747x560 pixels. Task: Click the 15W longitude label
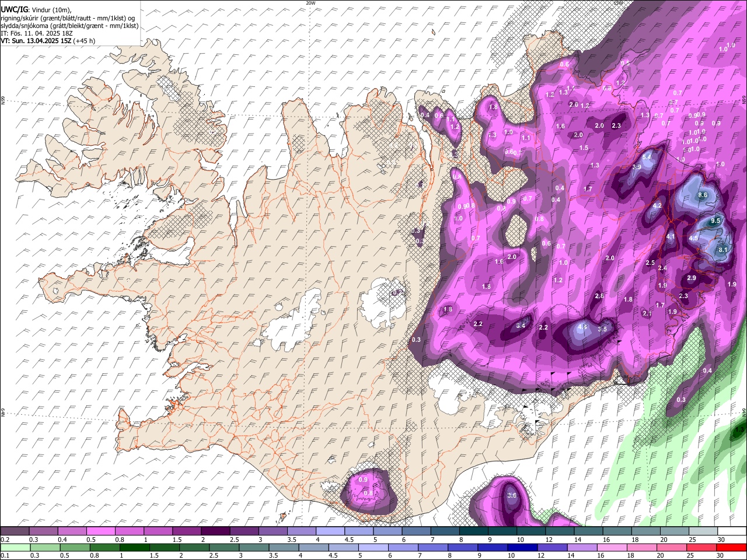click(618, 3)
